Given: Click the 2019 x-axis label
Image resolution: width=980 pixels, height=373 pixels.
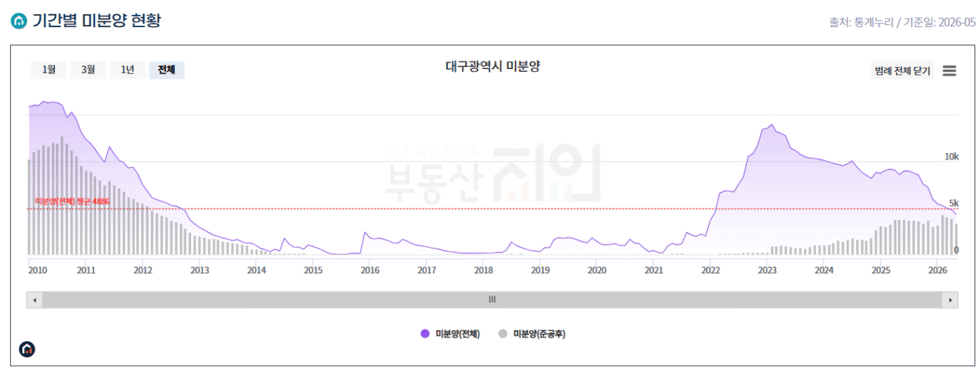Looking at the screenshot, I should 540,270.
